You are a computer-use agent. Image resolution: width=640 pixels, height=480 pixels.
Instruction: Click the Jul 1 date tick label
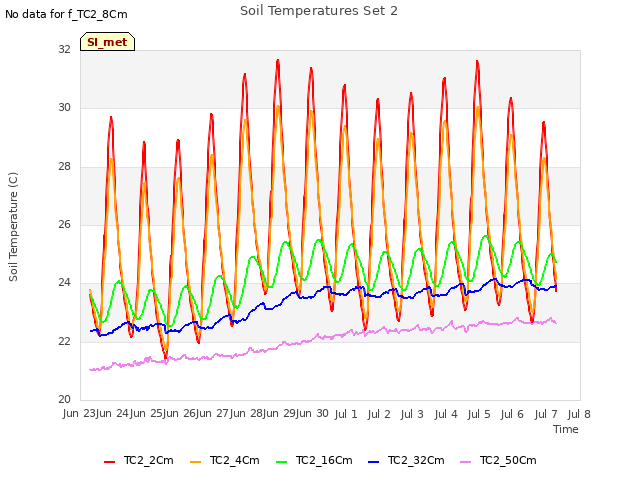tap(346, 414)
